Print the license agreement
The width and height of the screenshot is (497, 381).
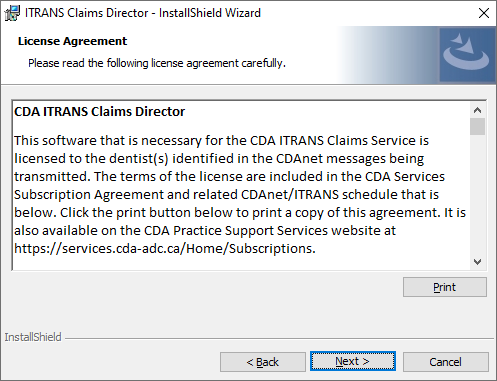click(x=445, y=287)
